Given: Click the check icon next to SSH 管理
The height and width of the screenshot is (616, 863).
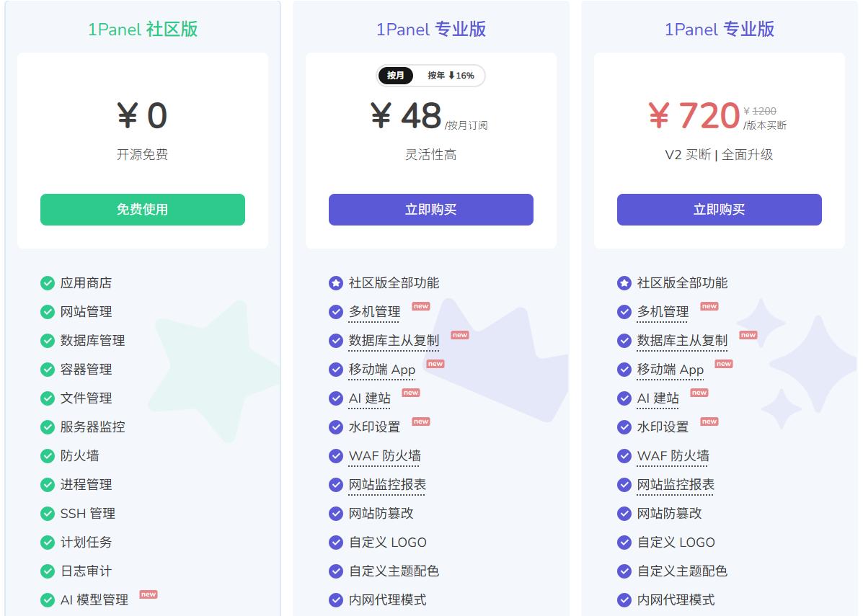Looking at the screenshot, I should click(48, 514).
